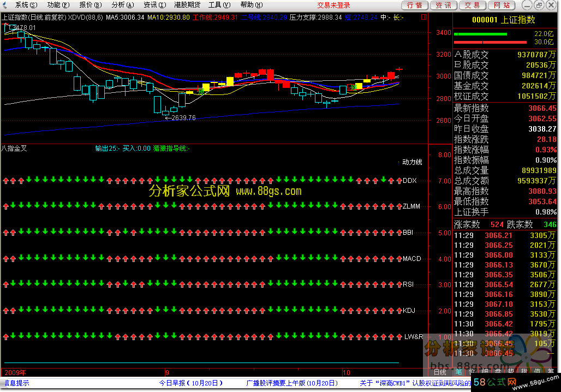Click the 八指金叉 indicator name
Image resolution: width=561 pixels, height=392 pixels.
point(14,148)
